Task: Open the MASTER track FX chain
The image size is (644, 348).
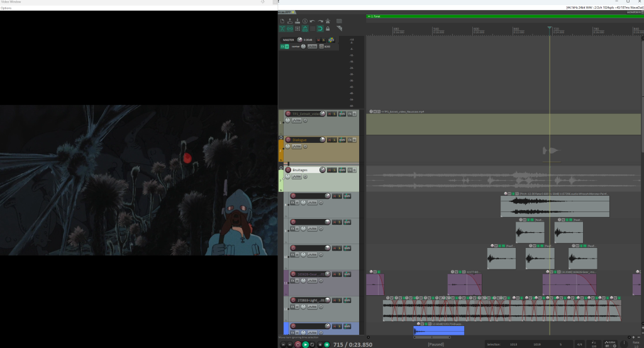Action: point(283,47)
